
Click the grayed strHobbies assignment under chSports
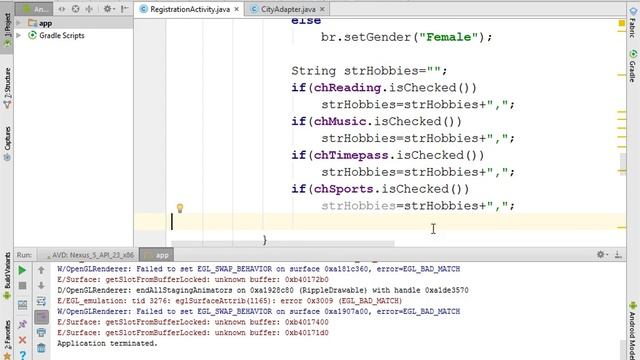point(418,206)
